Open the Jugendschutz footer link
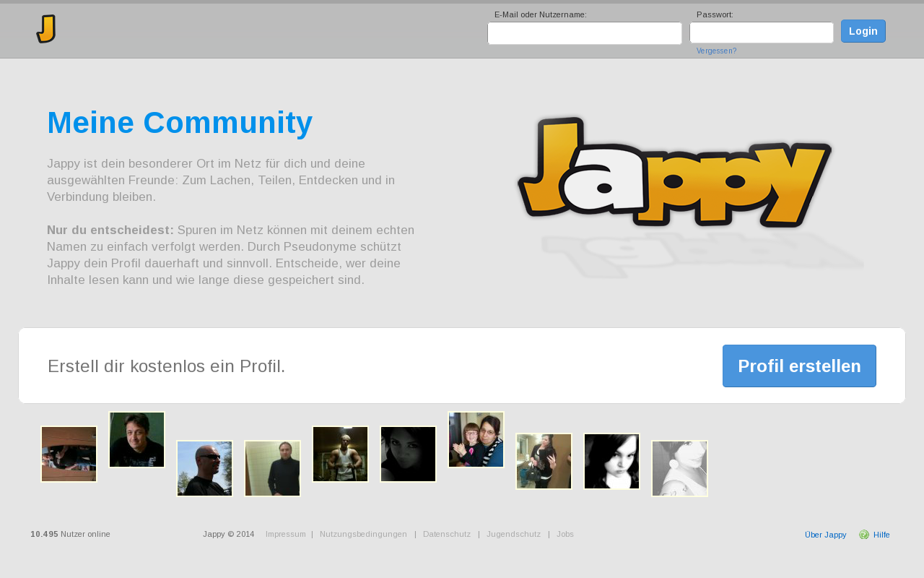The height and width of the screenshot is (578, 924). coord(513,535)
